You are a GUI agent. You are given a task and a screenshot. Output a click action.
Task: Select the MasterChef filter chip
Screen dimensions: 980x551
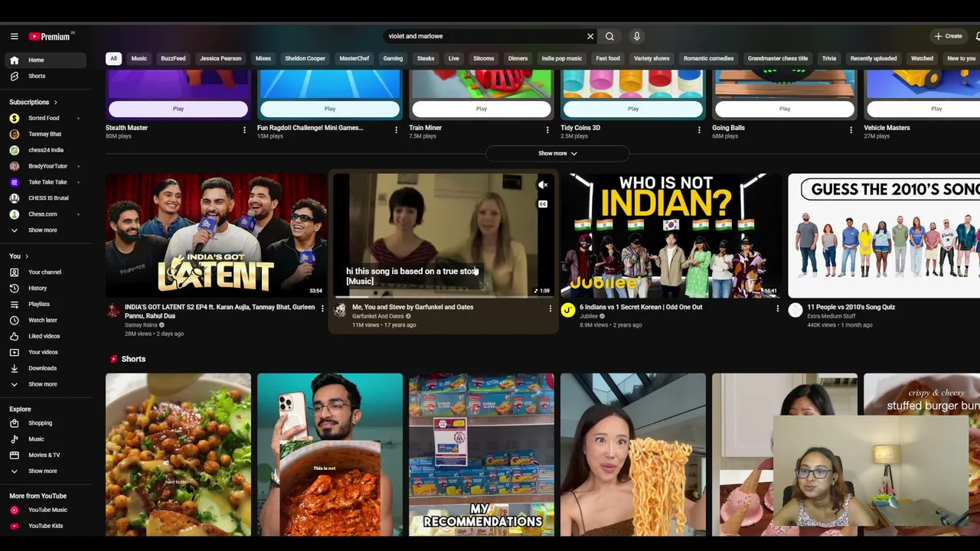pos(354,58)
